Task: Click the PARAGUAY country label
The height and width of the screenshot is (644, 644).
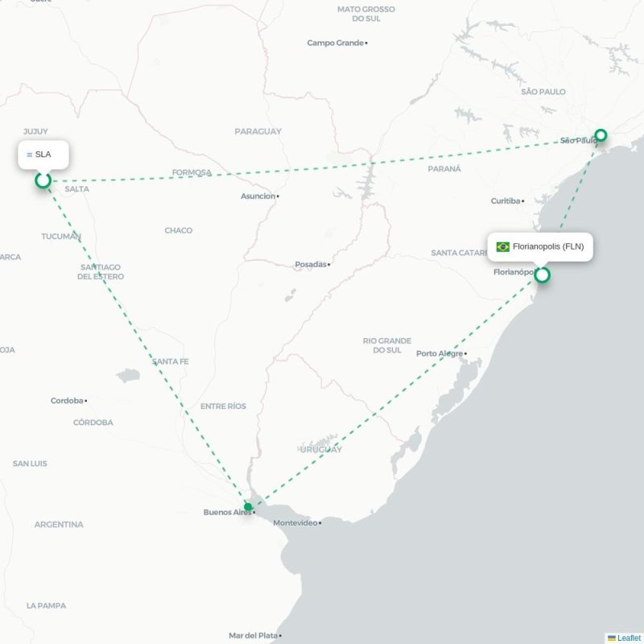Action: coord(258,131)
